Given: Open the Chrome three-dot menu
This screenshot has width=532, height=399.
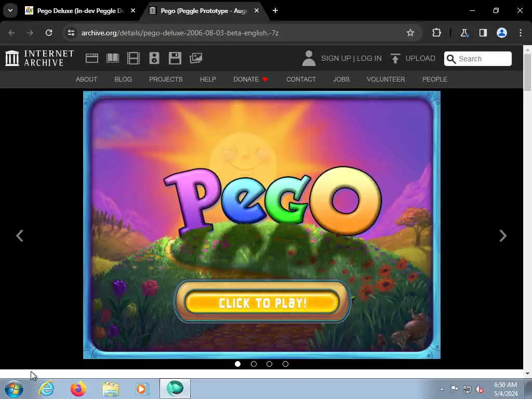Looking at the screenshot, I should (x=521, y=33).
